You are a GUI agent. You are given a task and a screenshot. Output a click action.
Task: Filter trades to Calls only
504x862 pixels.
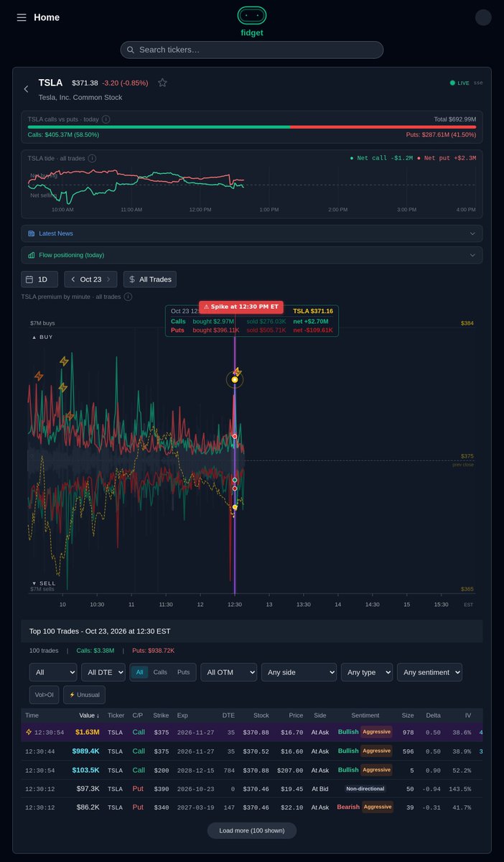160,672
